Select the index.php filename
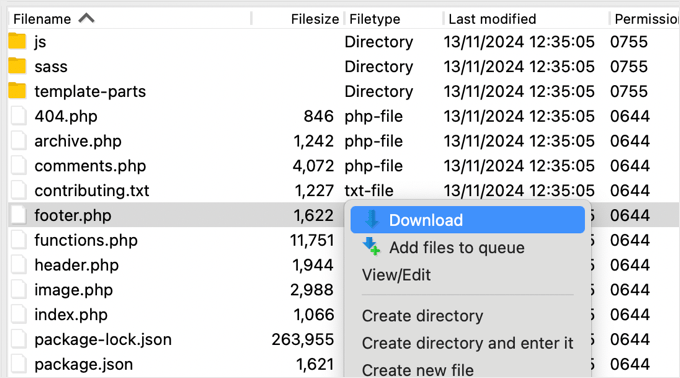The width and height of the screenshot is (680, 378). click(x=71, y=314)
